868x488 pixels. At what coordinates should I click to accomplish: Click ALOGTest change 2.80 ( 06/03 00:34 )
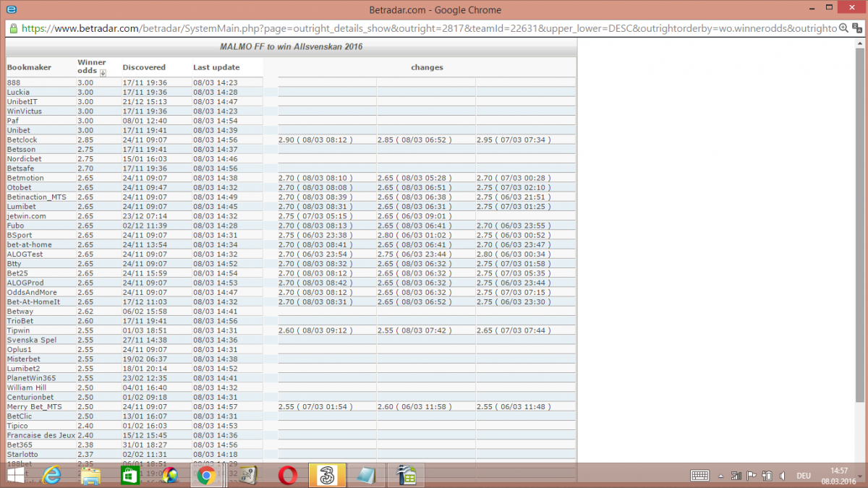514,254
